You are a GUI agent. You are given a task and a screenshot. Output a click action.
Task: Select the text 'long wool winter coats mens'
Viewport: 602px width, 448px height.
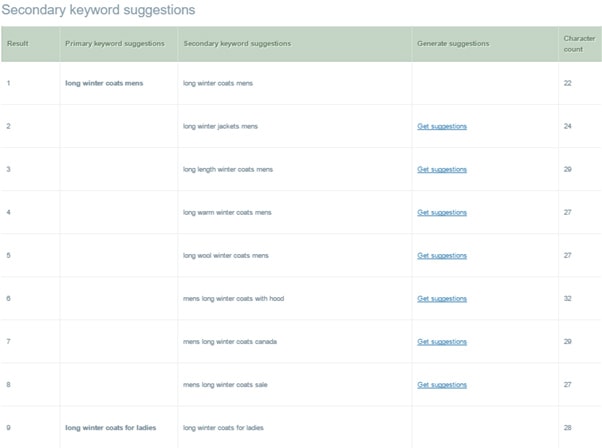click(x=226, y=256)
